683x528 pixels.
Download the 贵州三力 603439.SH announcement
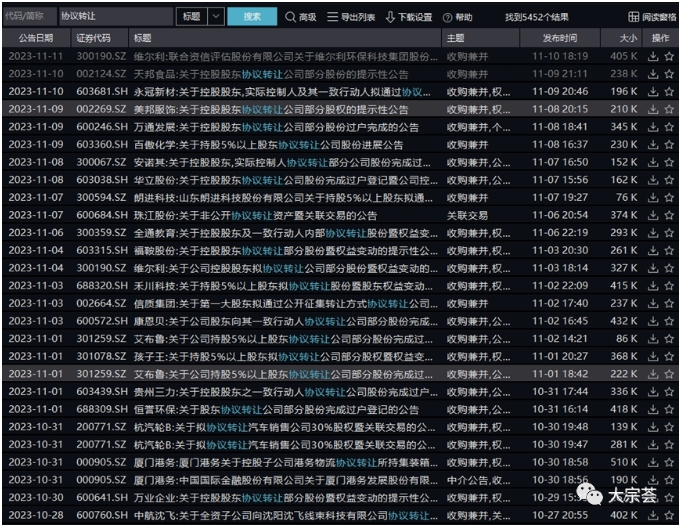[x=653, y=392]
